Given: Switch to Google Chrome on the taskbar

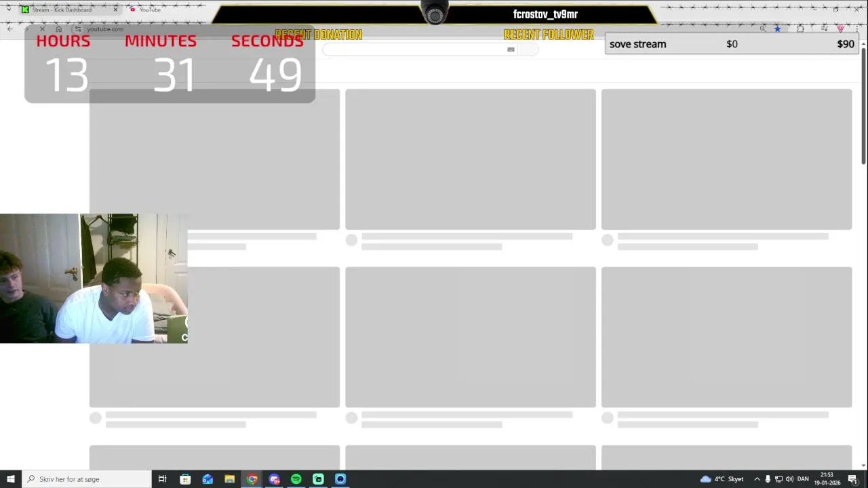Looking at the screenshot, I should [252, 479].
